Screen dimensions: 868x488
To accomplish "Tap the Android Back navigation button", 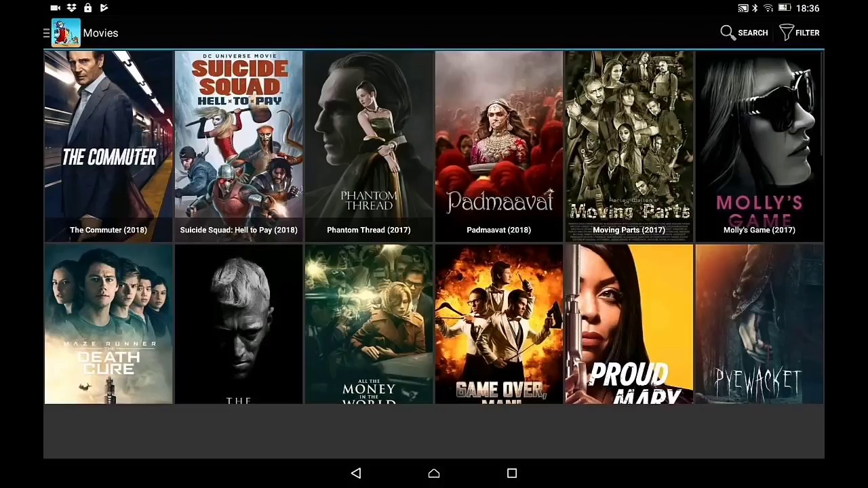I will (356, 473).
